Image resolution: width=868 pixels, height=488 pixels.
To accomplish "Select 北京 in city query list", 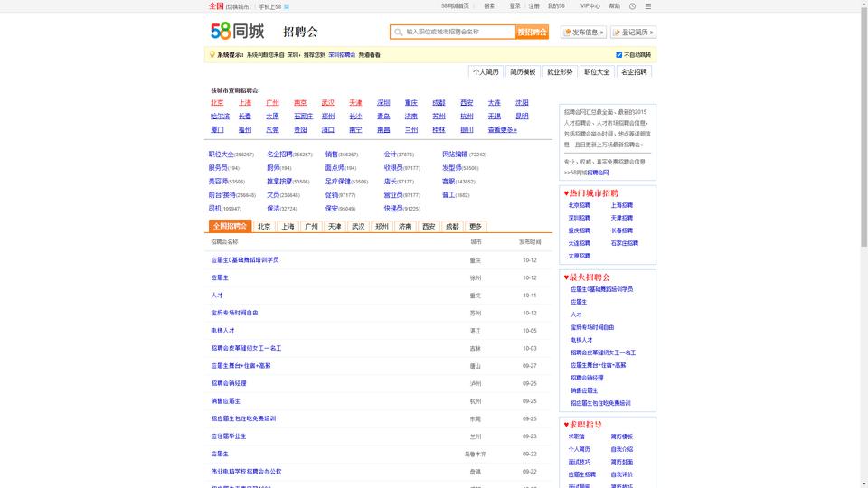I will point(217,103).
